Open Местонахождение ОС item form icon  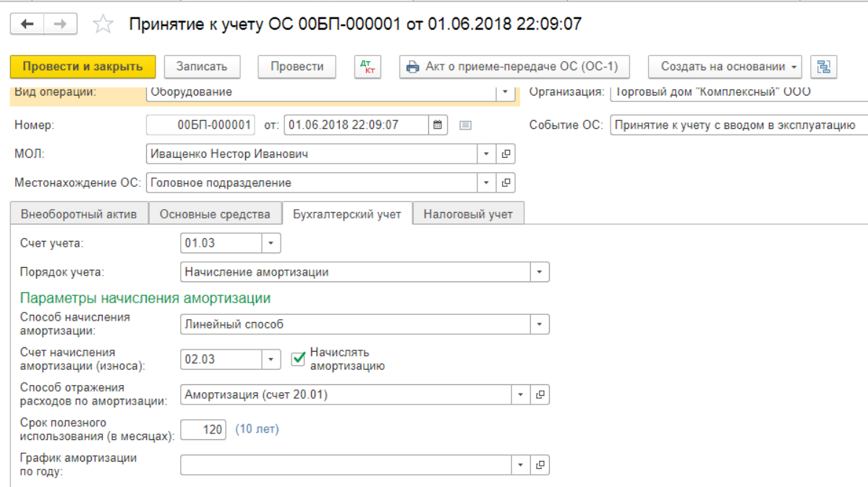[x=506, y=182]
